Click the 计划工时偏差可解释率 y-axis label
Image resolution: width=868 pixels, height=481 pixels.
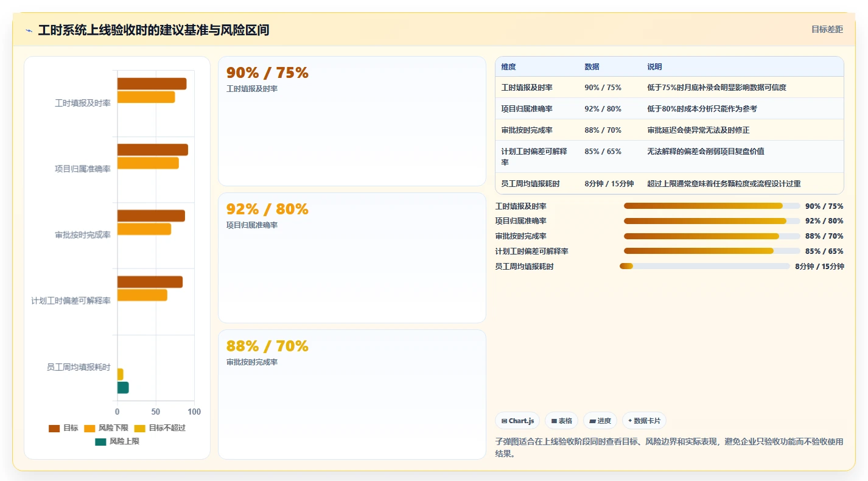click(71, 301)
